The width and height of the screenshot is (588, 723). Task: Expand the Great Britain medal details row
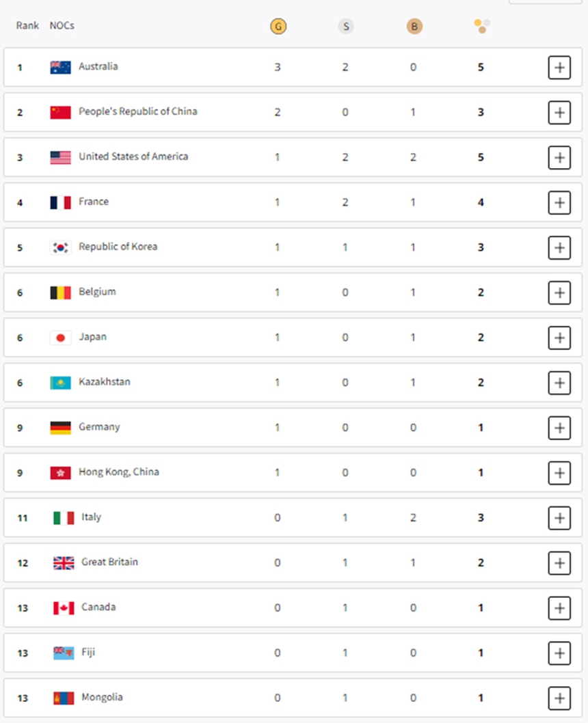[559, 563]
